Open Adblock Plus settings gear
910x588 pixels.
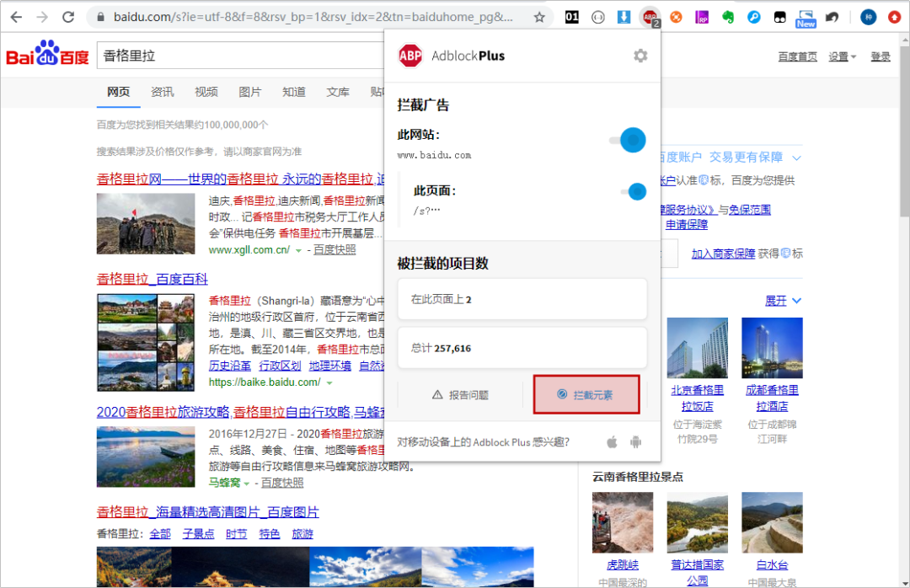[640, 56]
